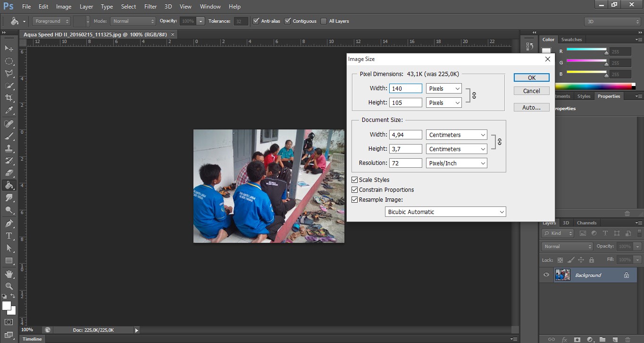644x343 pixels.
Task: Switch to the Swatches tab
Action: [x=572, y=40]
